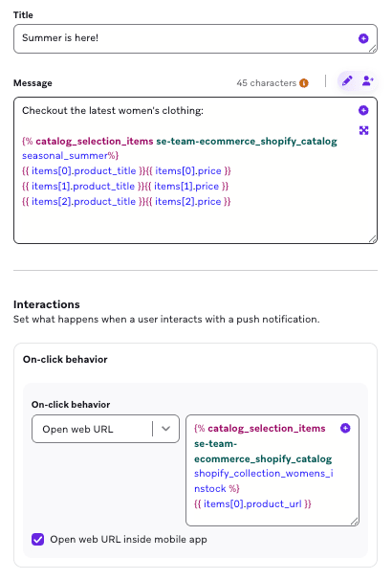The width and height of the screenshot is (392, 580).
Task: Click the Open web URL inside mobile app label
Action: coord(128,539)
